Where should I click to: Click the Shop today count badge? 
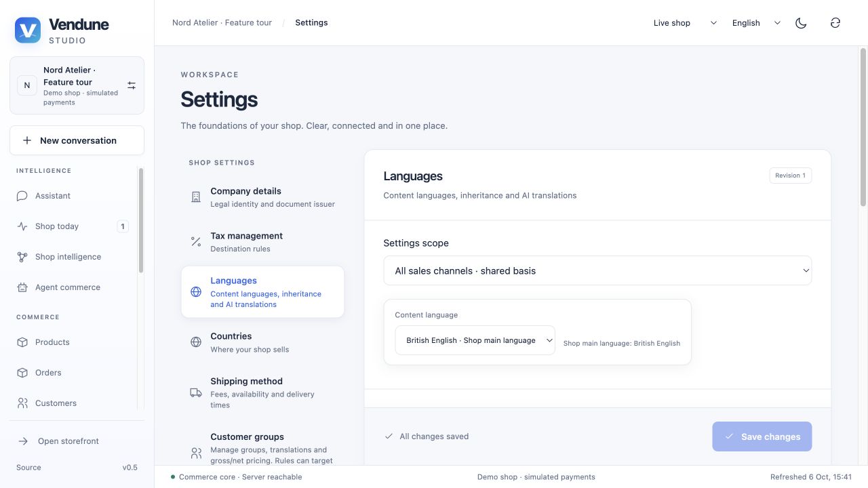[123, 226]
